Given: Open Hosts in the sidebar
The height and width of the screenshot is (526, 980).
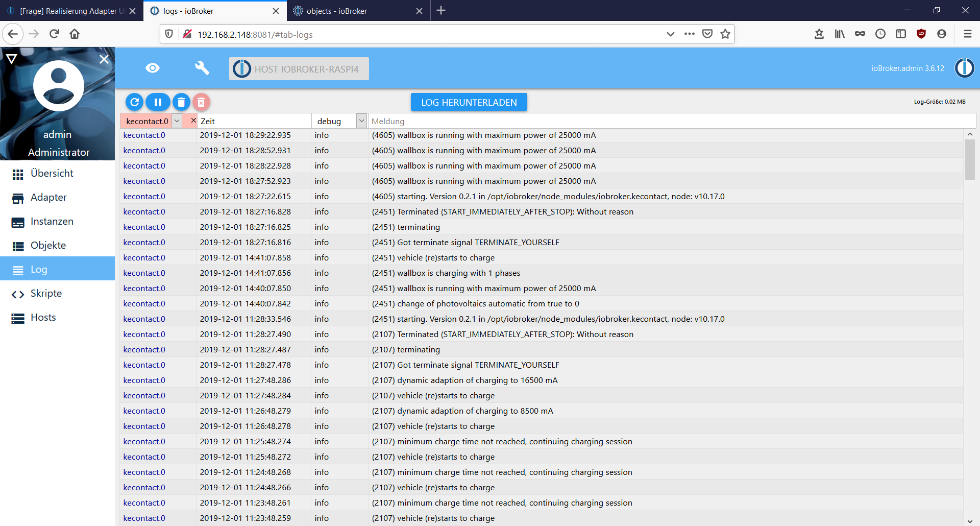Looking at the screenshot, I should point(57,318).
